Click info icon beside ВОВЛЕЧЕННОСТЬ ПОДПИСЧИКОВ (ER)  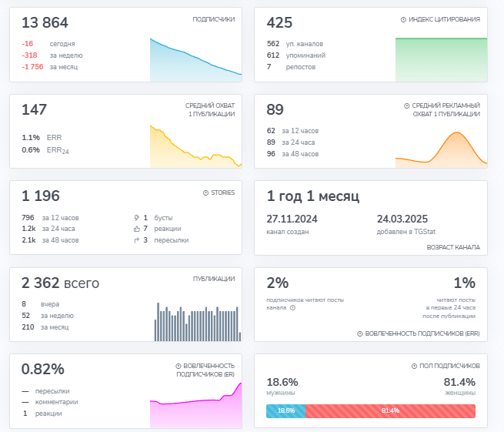coord(179,366)
